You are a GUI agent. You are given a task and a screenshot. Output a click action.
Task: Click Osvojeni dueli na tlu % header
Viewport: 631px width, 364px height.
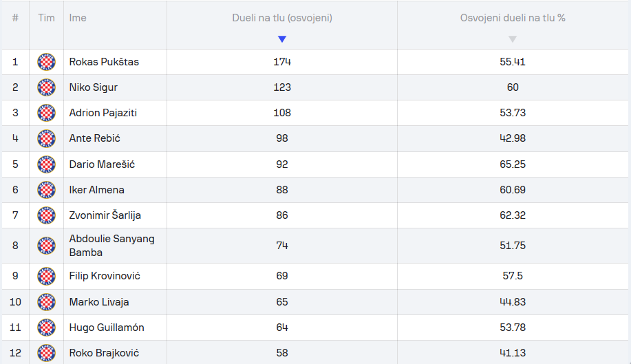tap(513, 18)
